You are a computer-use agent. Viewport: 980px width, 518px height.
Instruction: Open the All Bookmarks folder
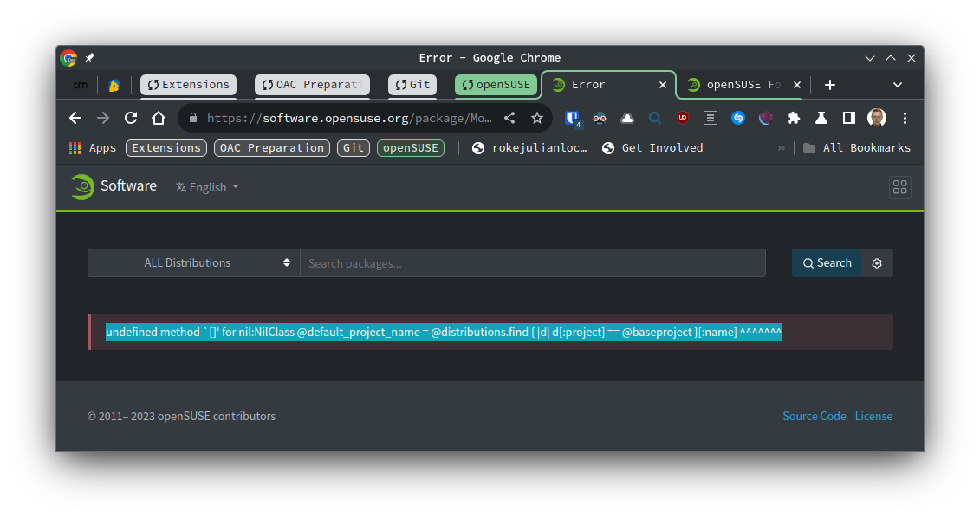857,148
